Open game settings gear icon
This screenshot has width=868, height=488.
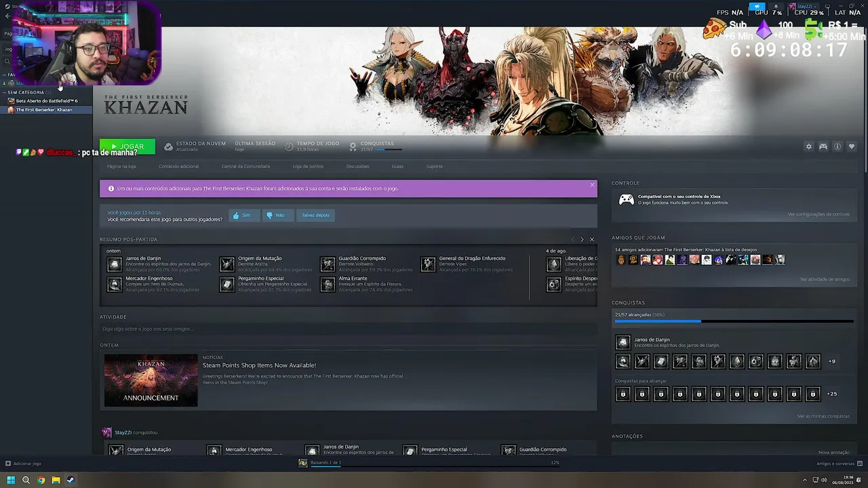pyautogui.click(x=808, y=146)
